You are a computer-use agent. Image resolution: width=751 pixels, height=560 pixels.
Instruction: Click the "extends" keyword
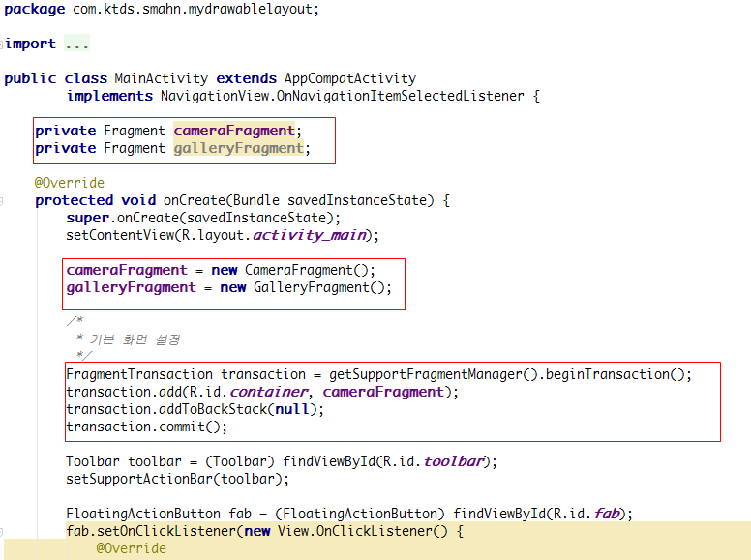click(246, 78)
